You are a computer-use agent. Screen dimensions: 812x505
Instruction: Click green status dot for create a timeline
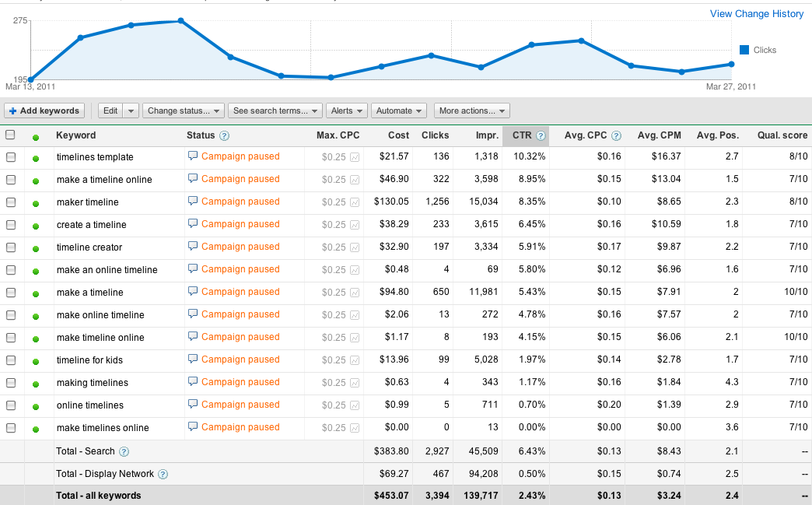pos(35,226)
